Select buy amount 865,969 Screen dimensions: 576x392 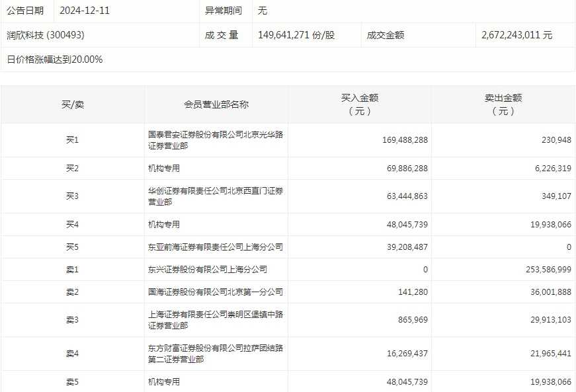tap(413, 320)
